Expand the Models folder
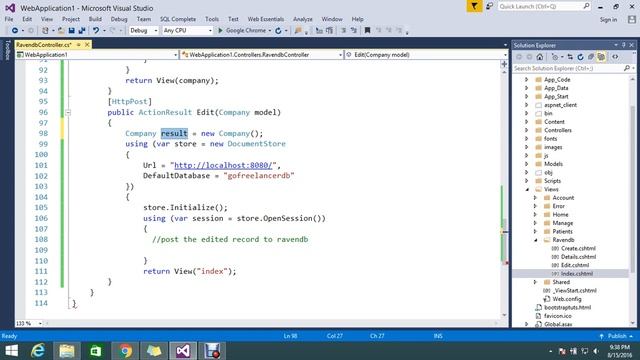Screen dimensions: 640x360 (527, 164)
